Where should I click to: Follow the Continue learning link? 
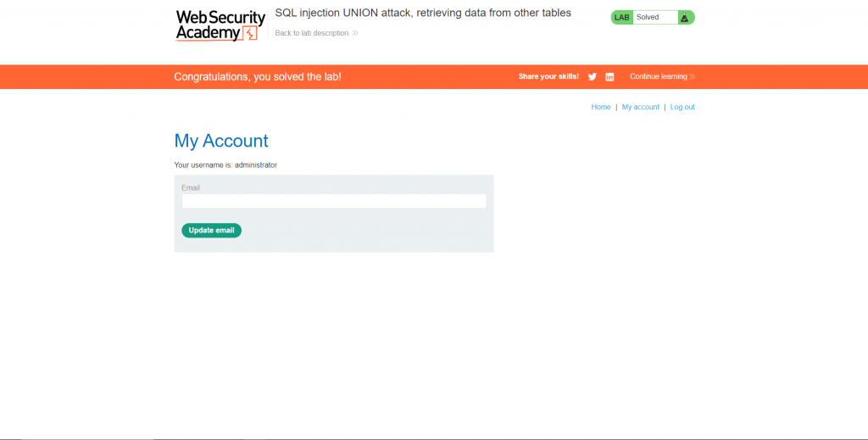pyautogui.click(x=658, y=77)
